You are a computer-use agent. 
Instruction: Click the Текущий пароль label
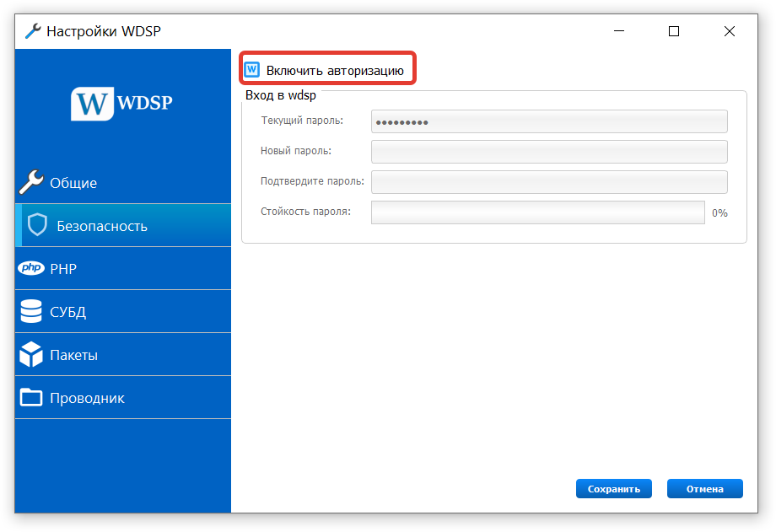click(302, 121)
